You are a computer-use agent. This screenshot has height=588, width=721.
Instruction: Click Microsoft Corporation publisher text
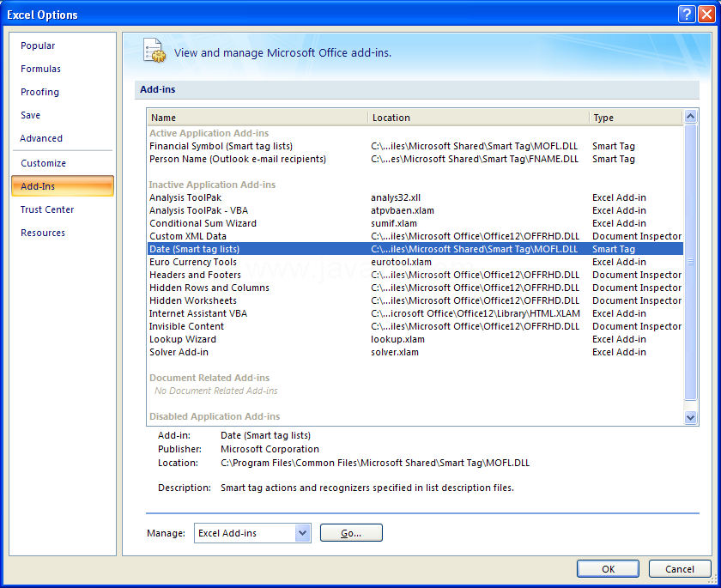(270, 449)
